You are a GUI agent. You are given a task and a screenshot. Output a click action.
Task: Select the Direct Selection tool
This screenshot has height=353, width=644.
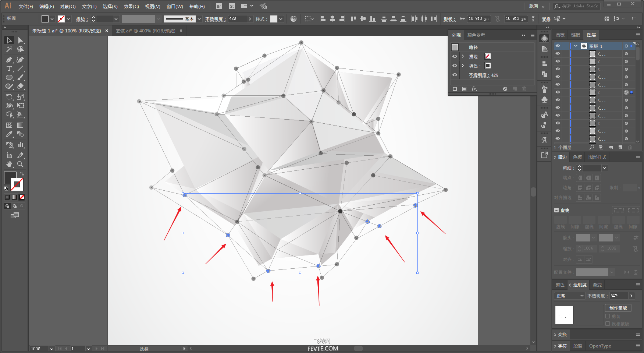click(x=21, y=40)
